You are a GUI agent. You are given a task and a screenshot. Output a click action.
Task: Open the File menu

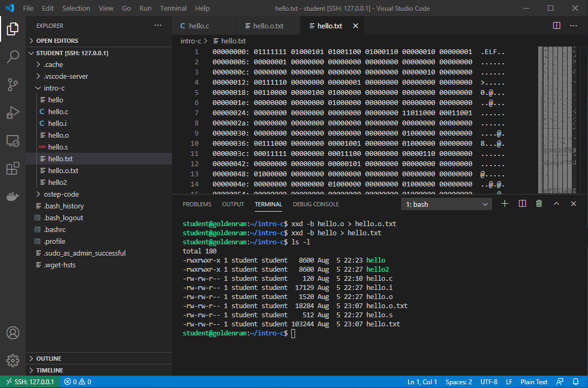[28, 8]
